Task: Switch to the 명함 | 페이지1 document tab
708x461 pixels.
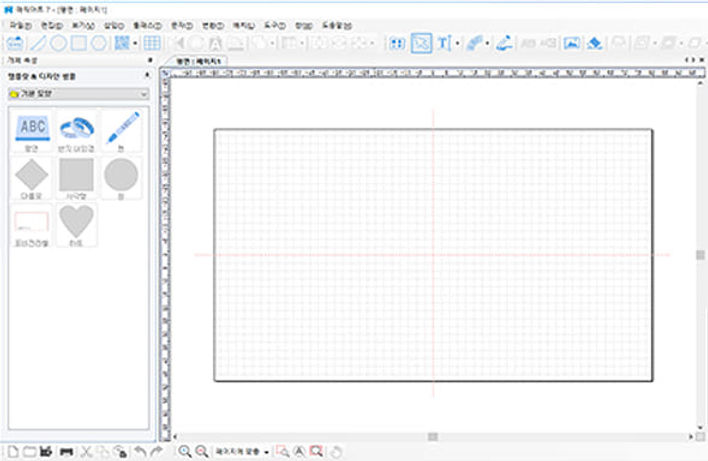Action: pyautogui.click(x=199, y=61)
